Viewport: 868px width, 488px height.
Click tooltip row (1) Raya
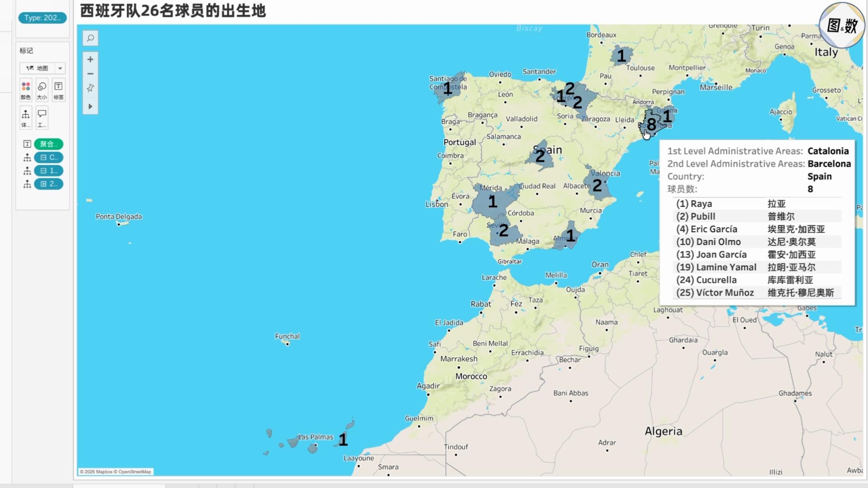tap(757, 204)
